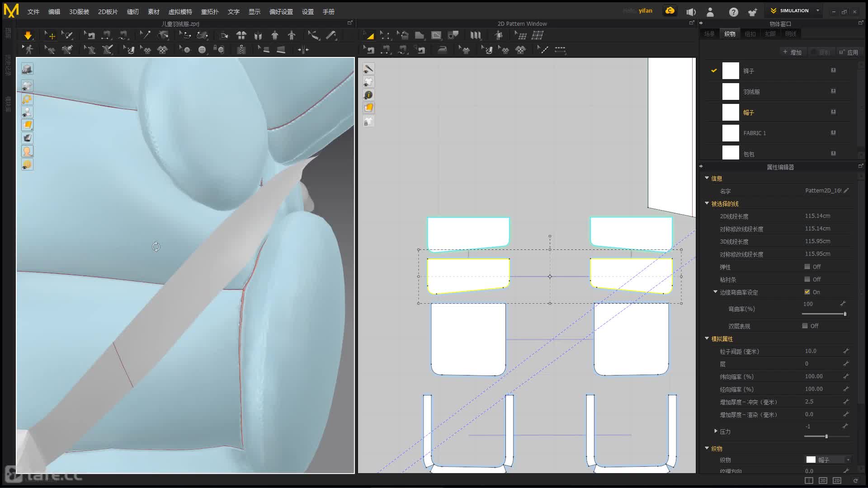Open the 缝纫 menu
The image size is (868, 488).
coord(133,12)
